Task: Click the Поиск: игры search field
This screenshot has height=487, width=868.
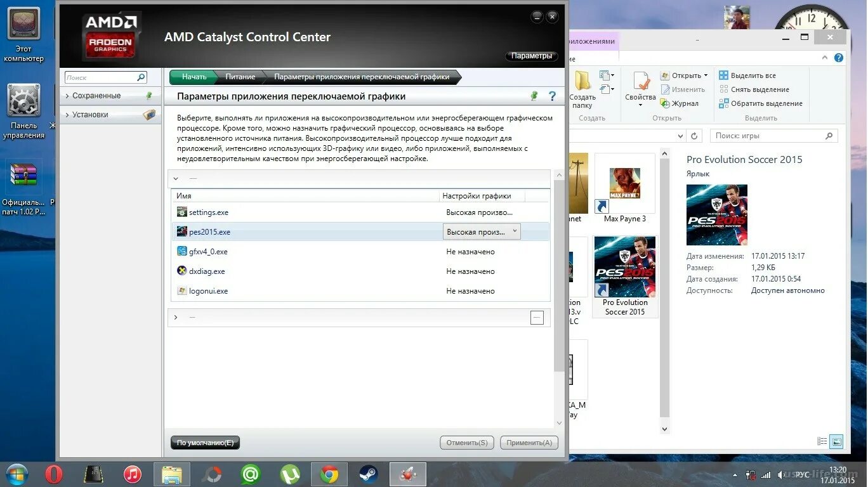Action: click(774, 136)
